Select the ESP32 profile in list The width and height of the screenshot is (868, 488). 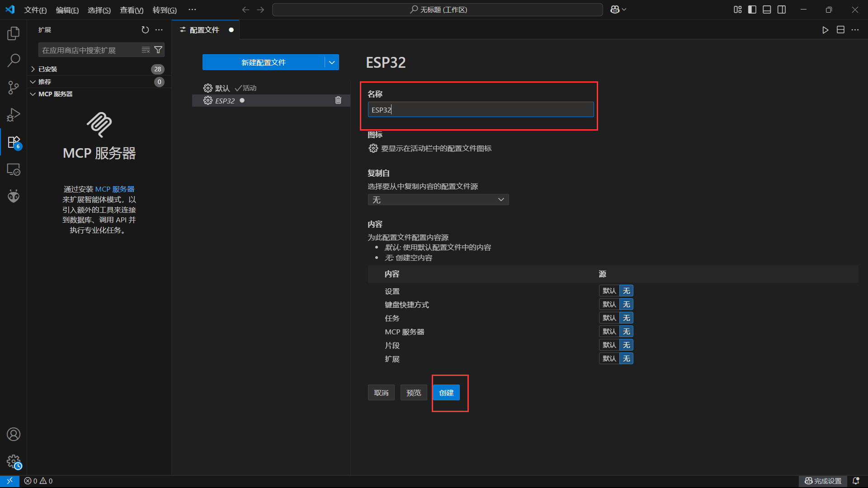pyautogui.click(x=271, y=100)
